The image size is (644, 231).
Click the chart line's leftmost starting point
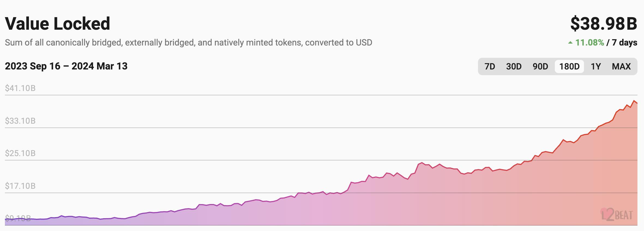point(5,219)
